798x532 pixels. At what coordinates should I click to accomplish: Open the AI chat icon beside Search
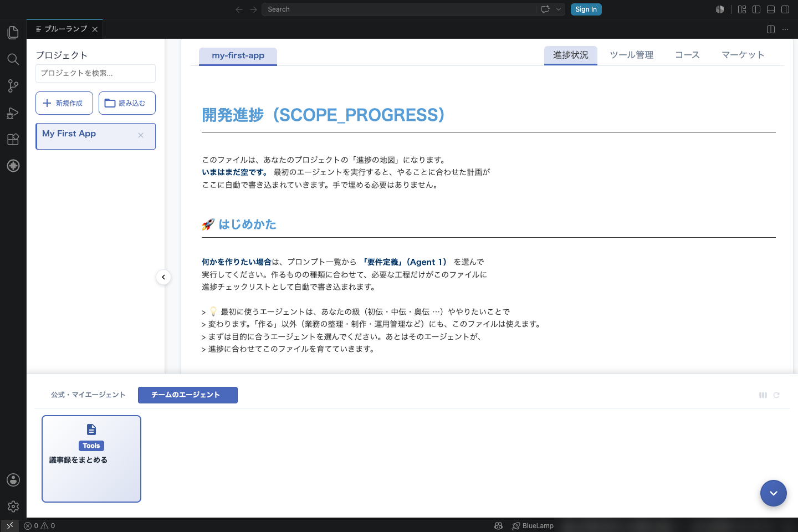click(x=545, y=9)
